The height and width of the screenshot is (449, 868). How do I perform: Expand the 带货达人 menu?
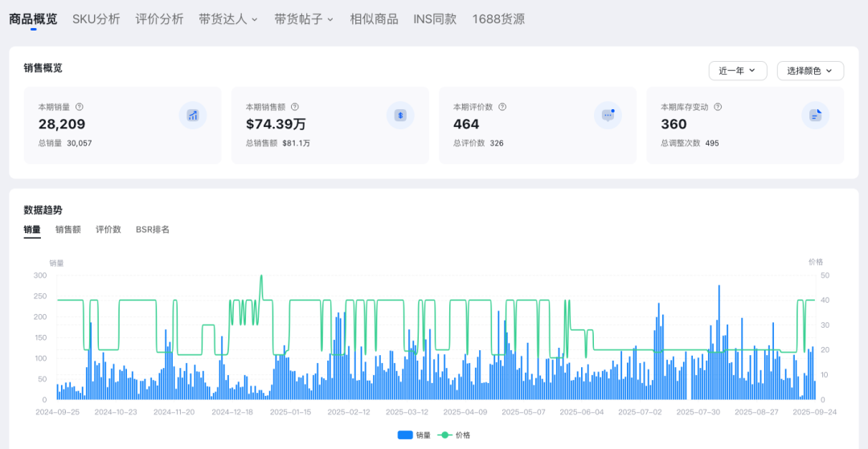[x=228, y=19]
